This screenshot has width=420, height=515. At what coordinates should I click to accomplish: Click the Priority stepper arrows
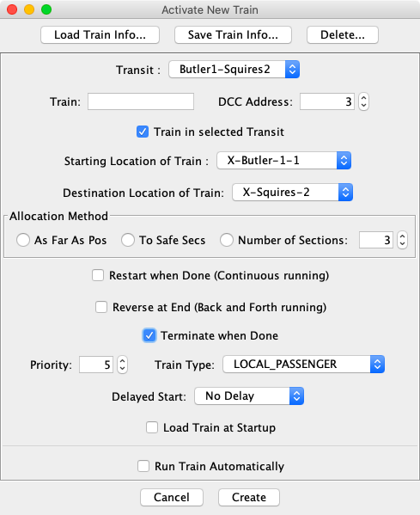pos(122,365)
